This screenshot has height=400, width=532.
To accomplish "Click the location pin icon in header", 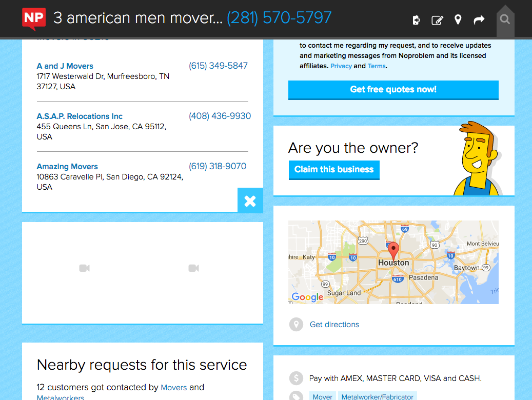I will 458,20.
